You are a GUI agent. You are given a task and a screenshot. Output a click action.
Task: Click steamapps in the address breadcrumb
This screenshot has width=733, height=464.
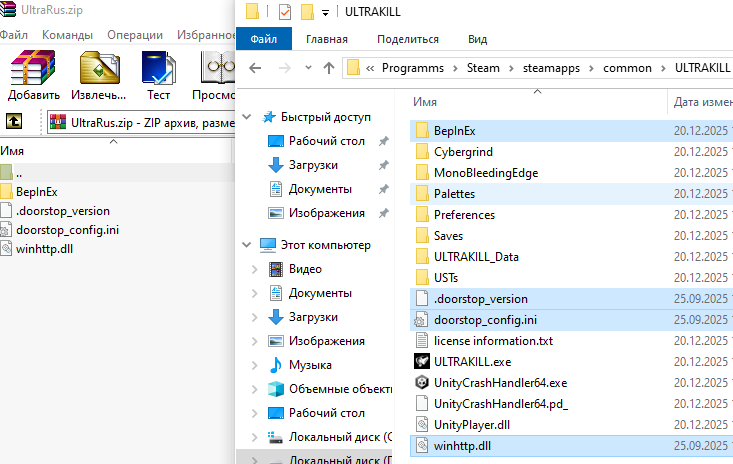click(551, 68)
